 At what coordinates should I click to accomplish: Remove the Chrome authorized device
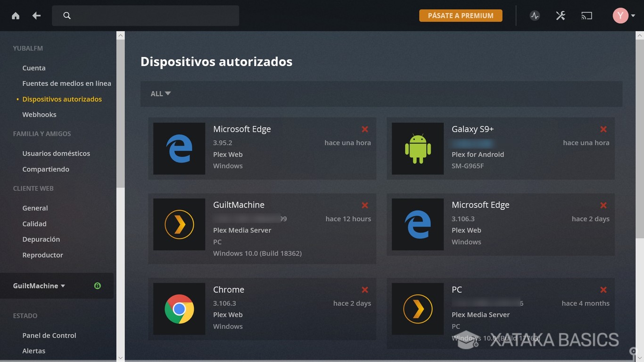[364, 290]
